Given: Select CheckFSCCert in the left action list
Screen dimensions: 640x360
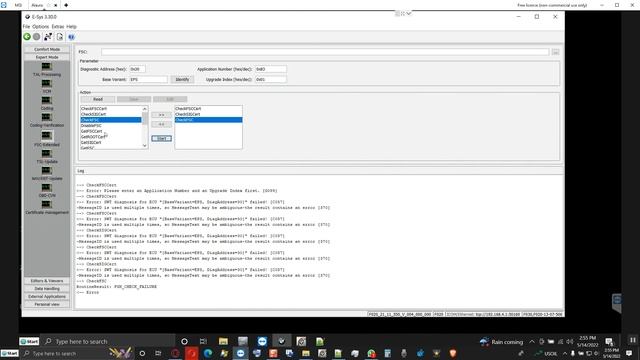Looking at the screenshot, I should pos(111,109).
